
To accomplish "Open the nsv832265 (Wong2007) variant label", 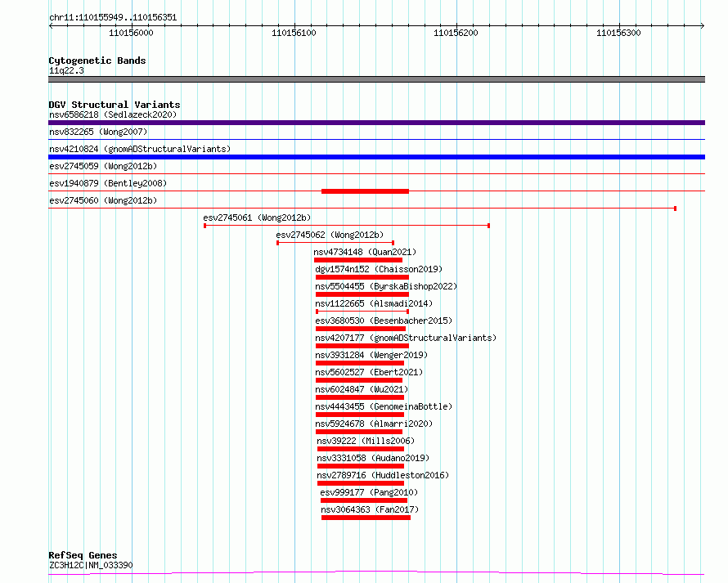I will pyautogui.click(x=98, y=132).
